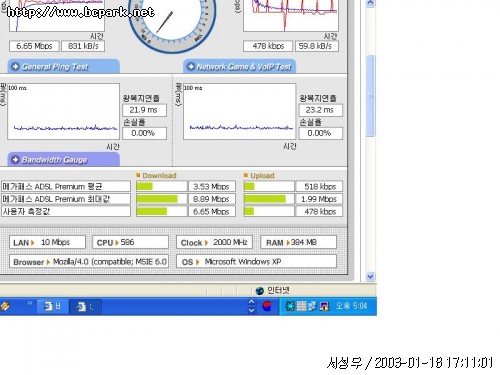Click the LAN 10 Mbps info field
The image size is (500, 375).
(47, 242)
